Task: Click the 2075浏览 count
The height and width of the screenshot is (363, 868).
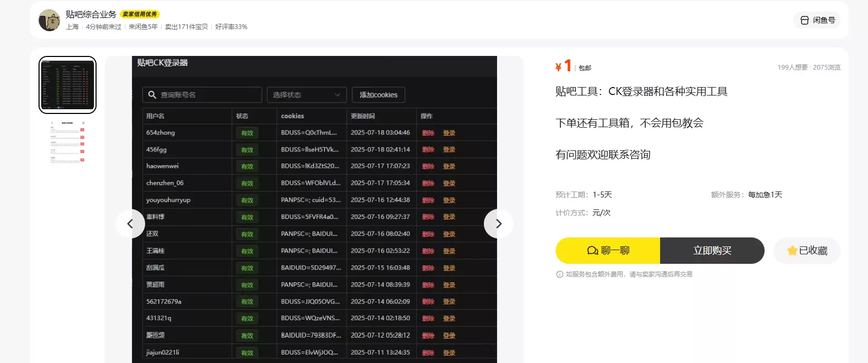Action: coord(827,68)
